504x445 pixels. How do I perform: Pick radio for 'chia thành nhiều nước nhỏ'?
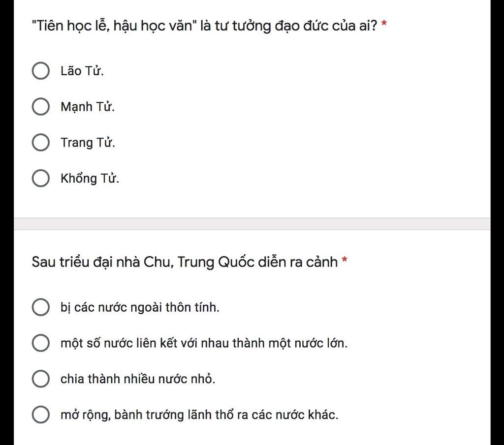click(x=41, y=379)
